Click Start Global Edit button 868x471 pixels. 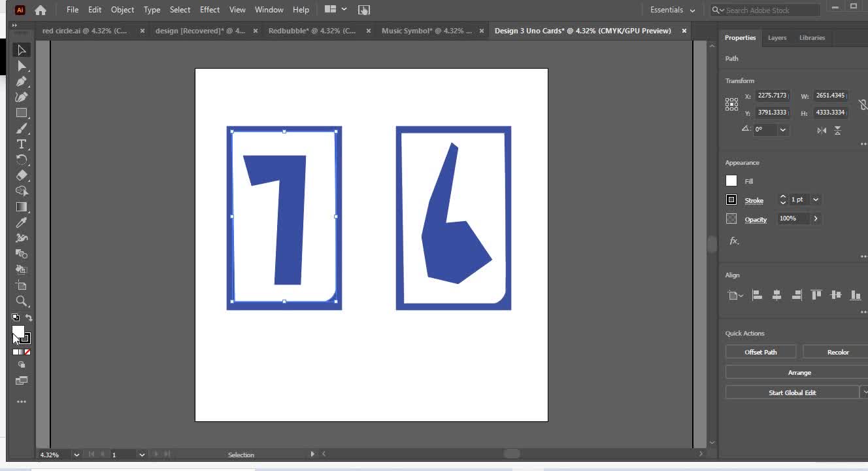coord(792,392)
